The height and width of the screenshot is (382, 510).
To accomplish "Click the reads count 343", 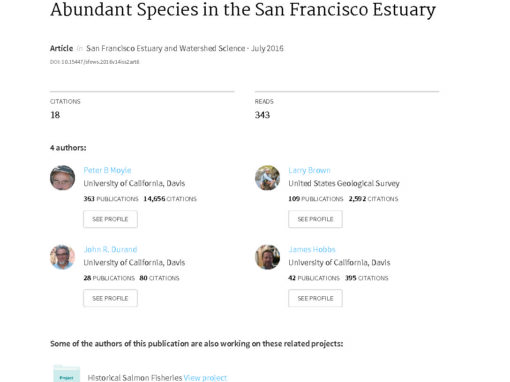I will [262, 115].
